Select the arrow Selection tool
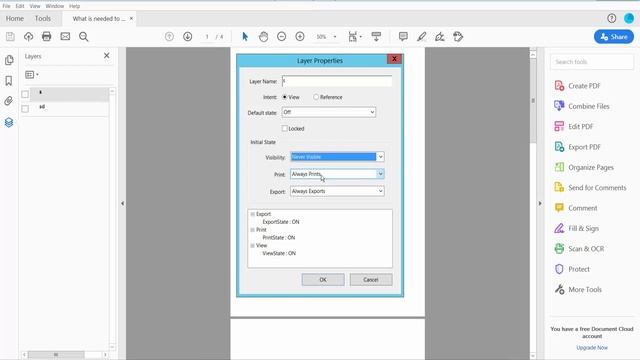Image resolution: width=640 pixels, height=360 pixels. coord(245,37)
